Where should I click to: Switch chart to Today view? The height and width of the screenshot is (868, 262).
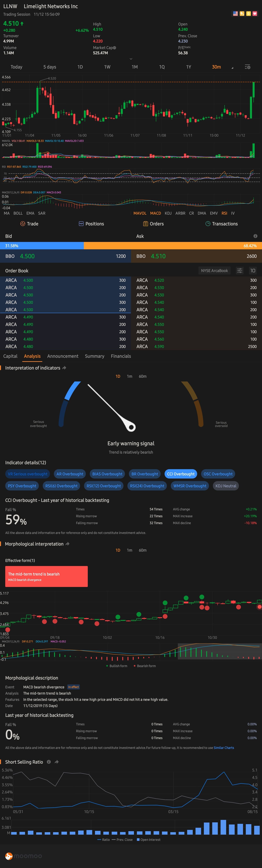[x=16, y=67]
